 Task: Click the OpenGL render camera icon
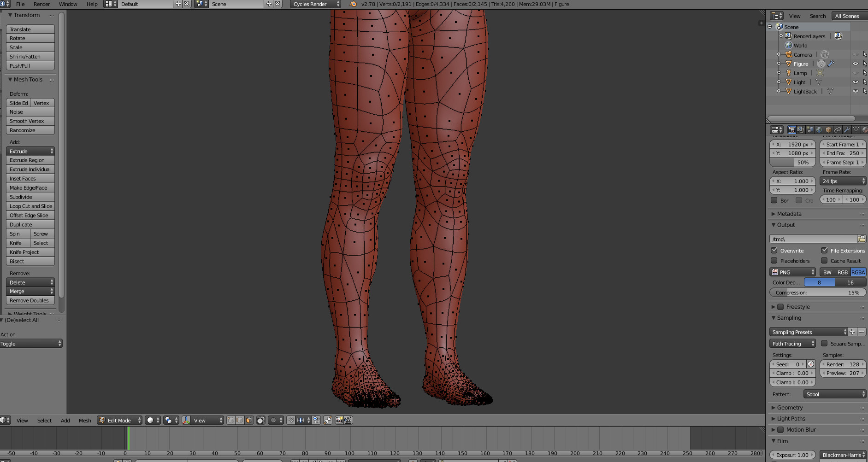click(339, 420)
